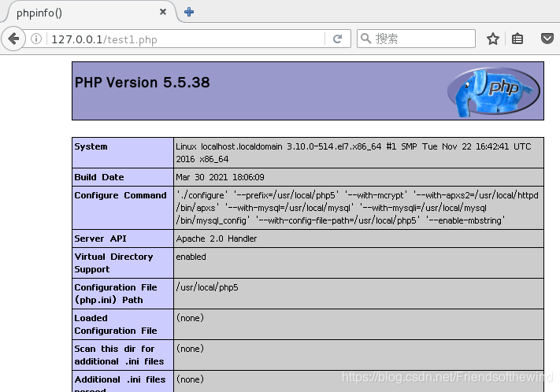The width and height of the screenshot is (560, 392).
Task: Save page to Pocket icon
Action: click(x=547, y=39)
